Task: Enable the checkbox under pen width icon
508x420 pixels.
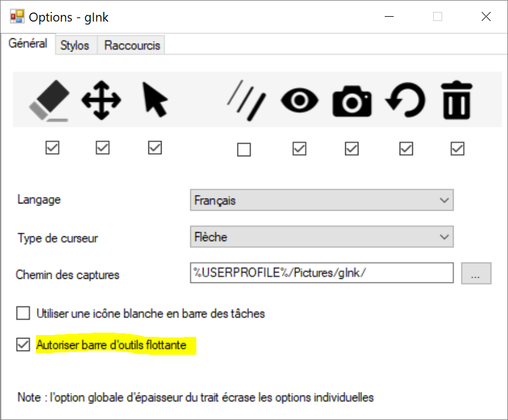Action: [x=244, y=149]
